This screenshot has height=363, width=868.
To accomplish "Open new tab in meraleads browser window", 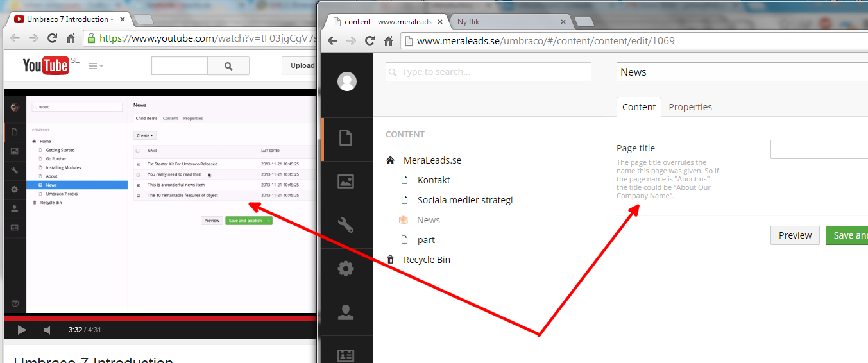I will coord(584,22).
